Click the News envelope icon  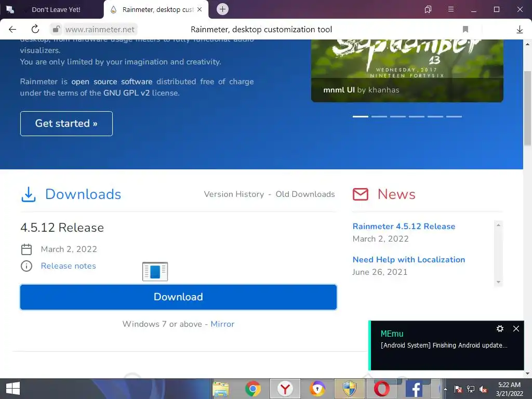pos(361,194)
